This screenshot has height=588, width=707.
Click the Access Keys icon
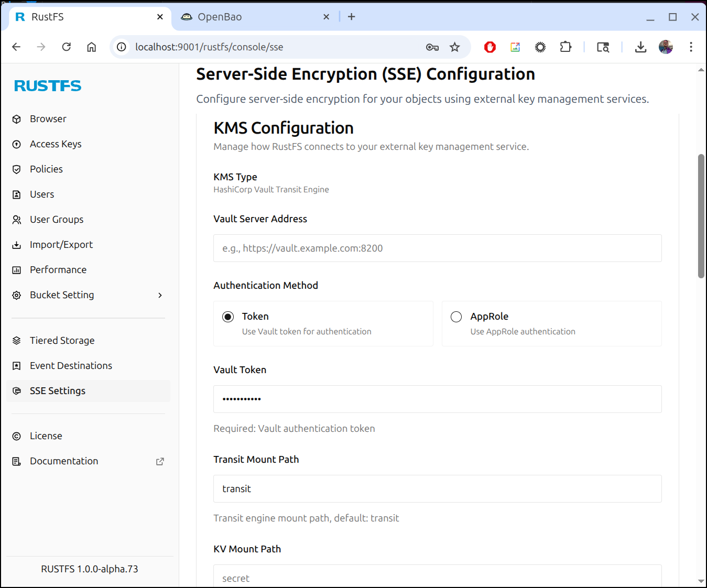tap(17, 144)
